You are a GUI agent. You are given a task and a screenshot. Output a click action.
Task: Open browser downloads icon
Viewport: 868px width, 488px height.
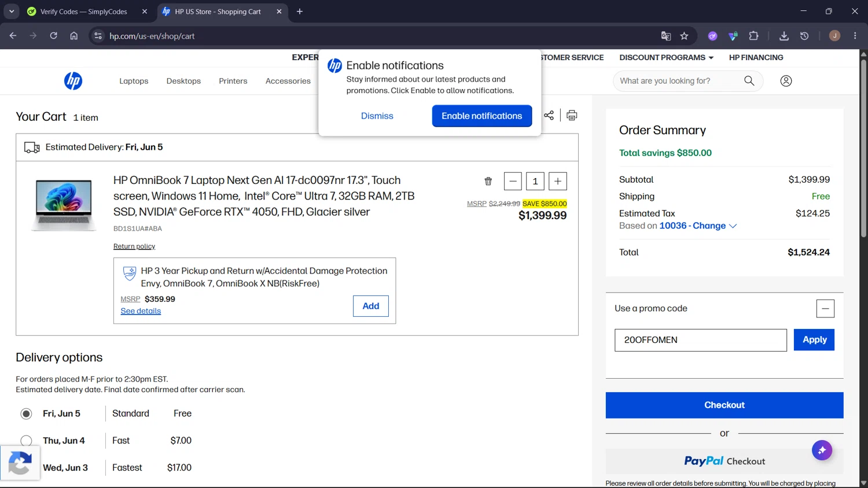(x=784, y=36)
